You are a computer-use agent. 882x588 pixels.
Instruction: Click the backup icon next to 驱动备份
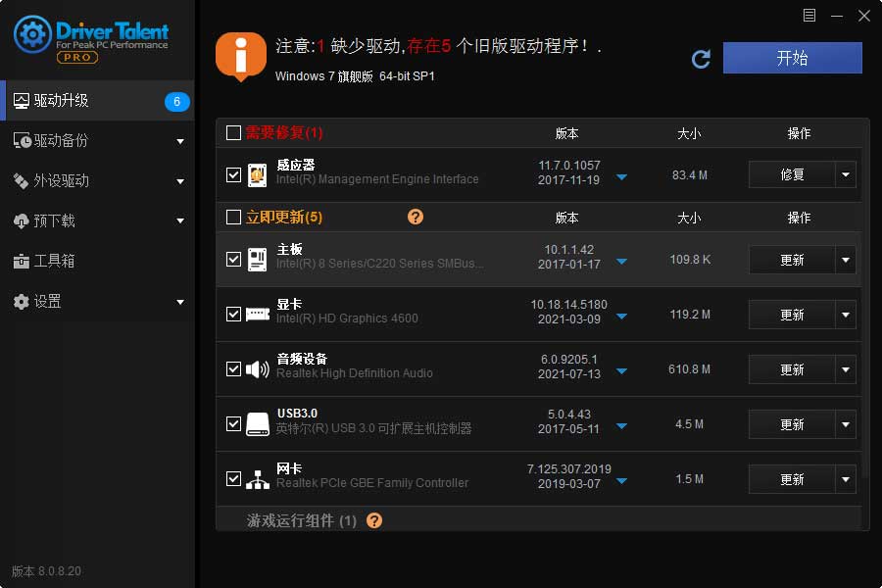click(x=22, y=141)
